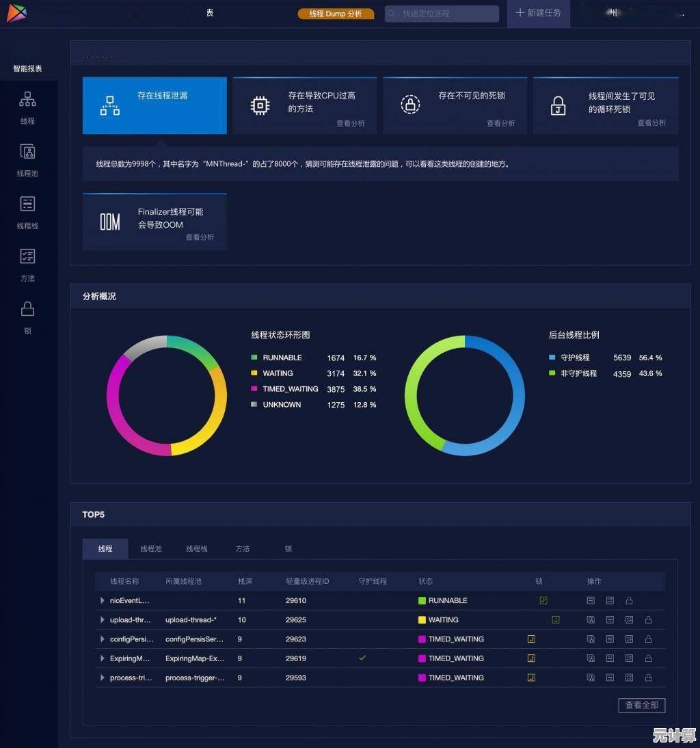Click the thread state donut chart

click(167, 395)
